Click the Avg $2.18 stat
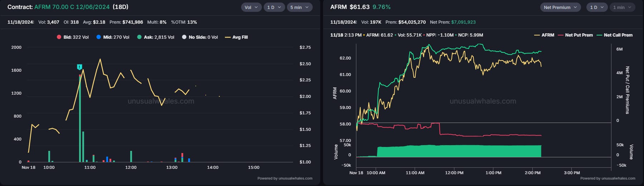644x186 pixels. click(94, 22)
